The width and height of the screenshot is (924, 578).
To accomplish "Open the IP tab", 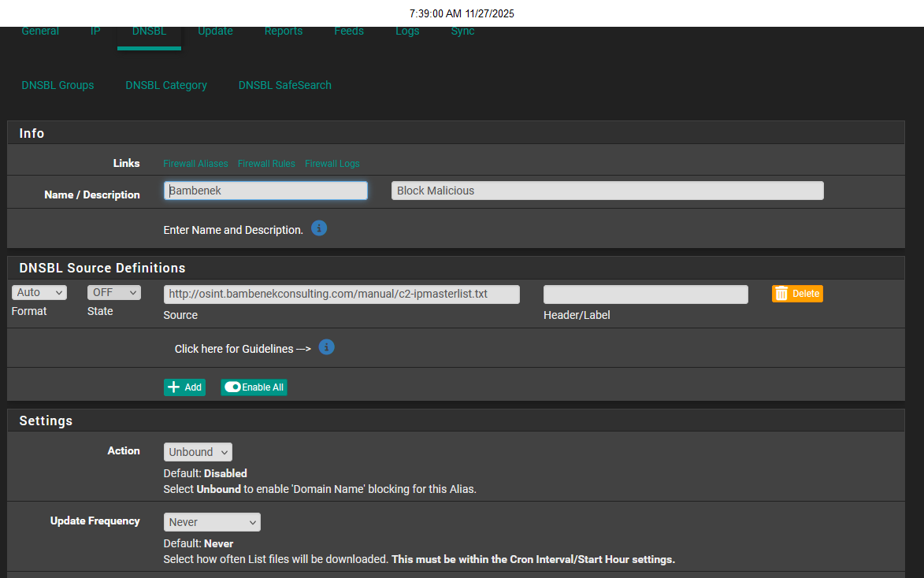I will click(x=95, y=31).
